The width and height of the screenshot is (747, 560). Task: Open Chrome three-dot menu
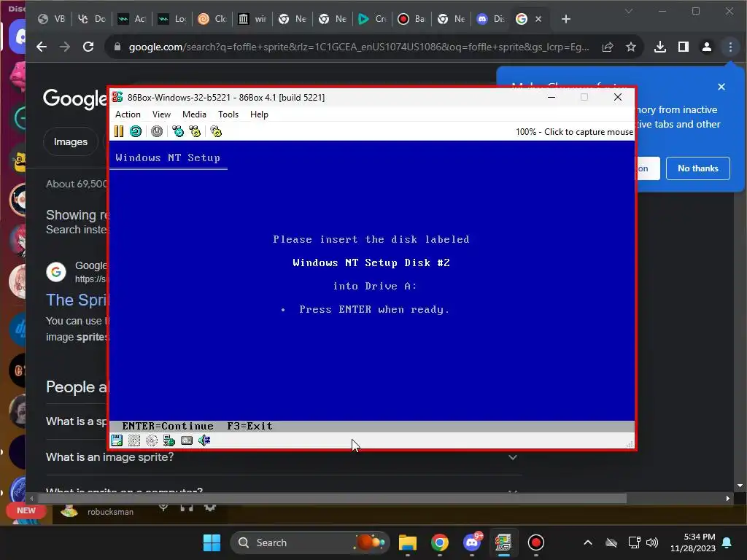coord(730,47)
